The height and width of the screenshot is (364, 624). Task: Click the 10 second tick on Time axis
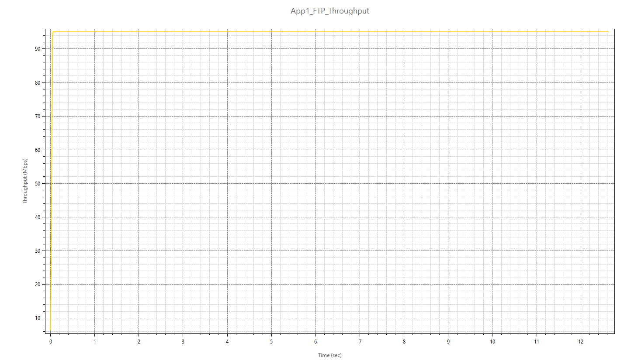[x=492, y=341]
